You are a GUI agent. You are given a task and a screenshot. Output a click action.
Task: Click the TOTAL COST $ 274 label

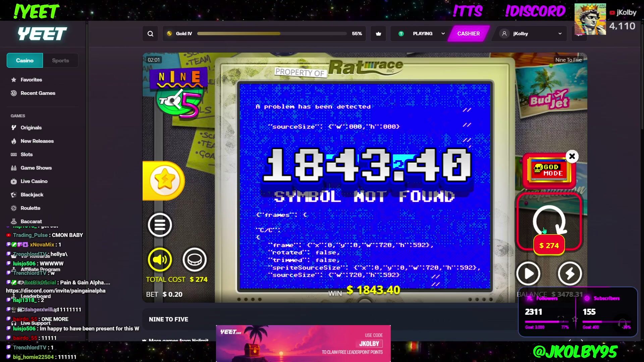177,280
